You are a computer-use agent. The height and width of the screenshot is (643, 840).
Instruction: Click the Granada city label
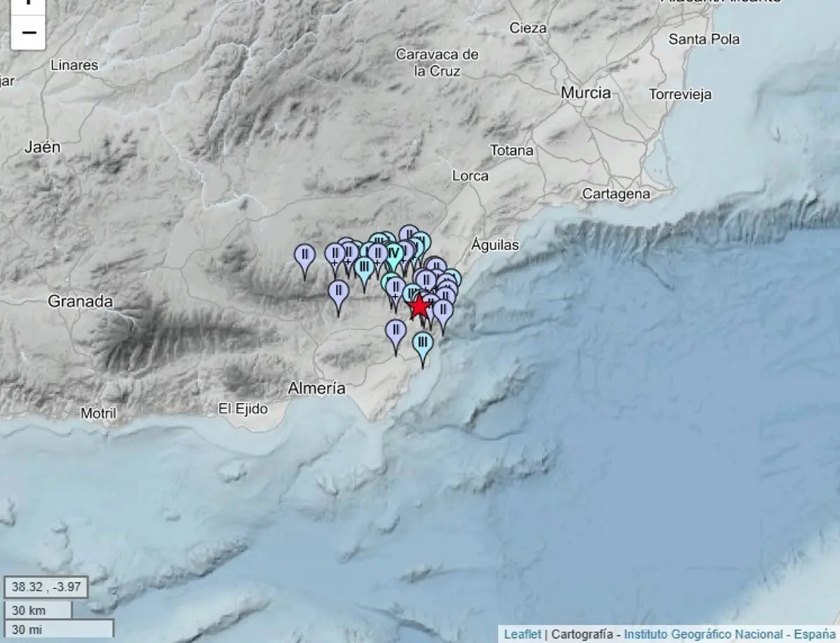(x=80, y=302)
